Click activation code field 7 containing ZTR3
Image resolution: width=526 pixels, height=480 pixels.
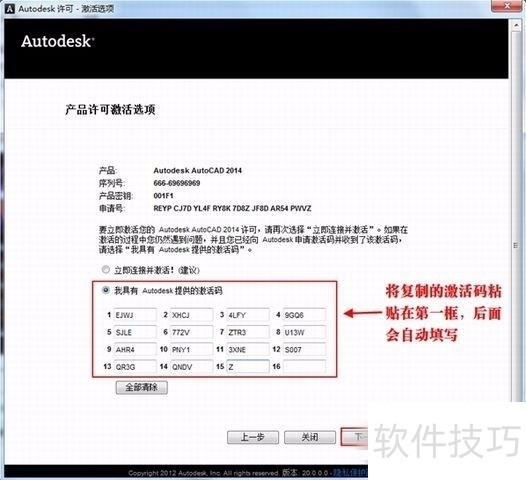248,332
